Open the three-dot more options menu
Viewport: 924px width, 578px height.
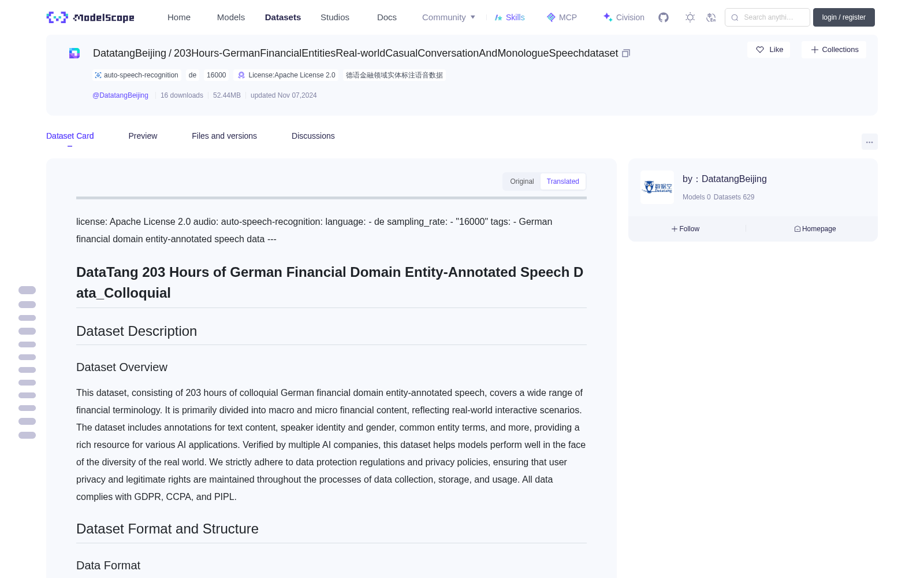[x=870, y=142]
